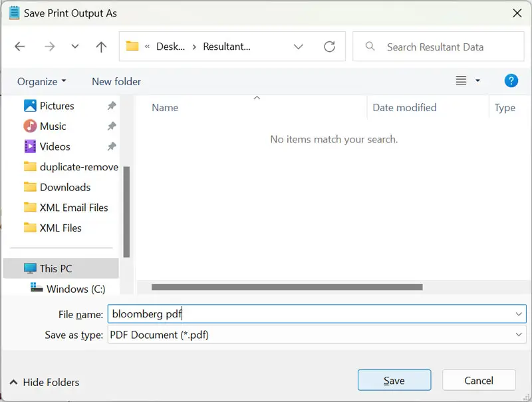Refresh the Resultant Data folder view
This screenshot has width=532, height=402.
coord(329,47)
